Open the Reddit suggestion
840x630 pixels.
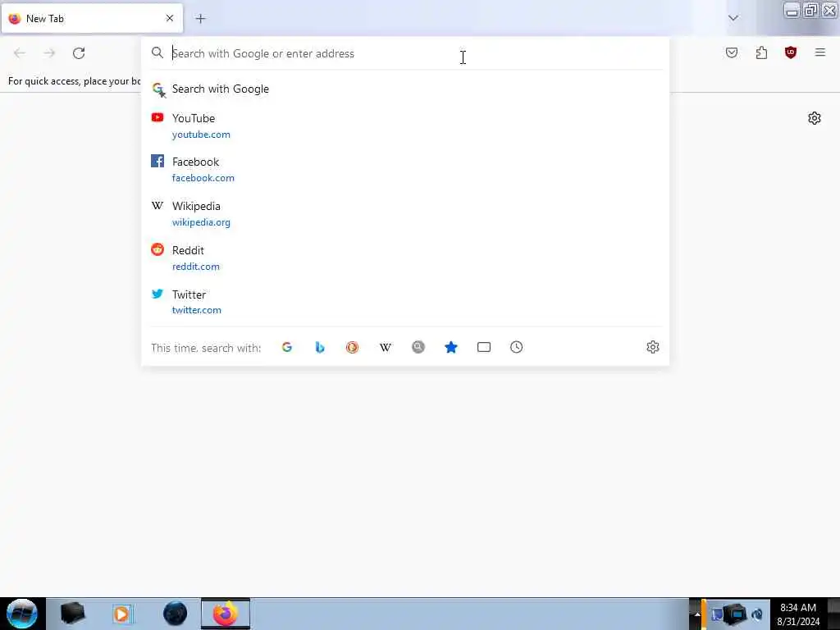click(405, 258)
